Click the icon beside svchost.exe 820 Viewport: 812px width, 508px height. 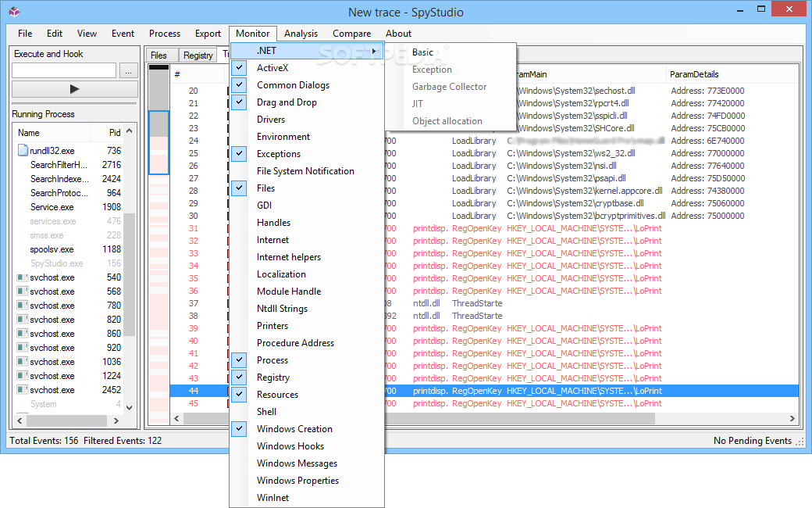tap(23, 320)
